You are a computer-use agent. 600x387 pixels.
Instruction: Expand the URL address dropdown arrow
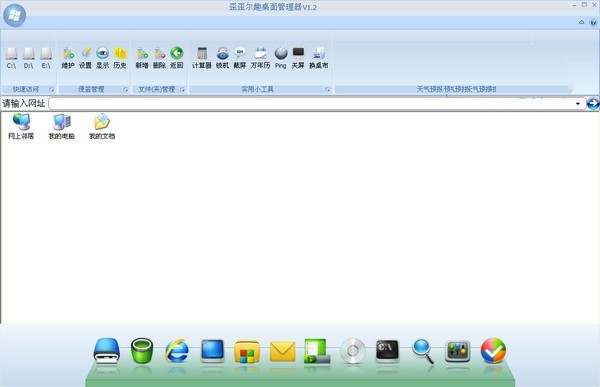click(x=578, y=104)
